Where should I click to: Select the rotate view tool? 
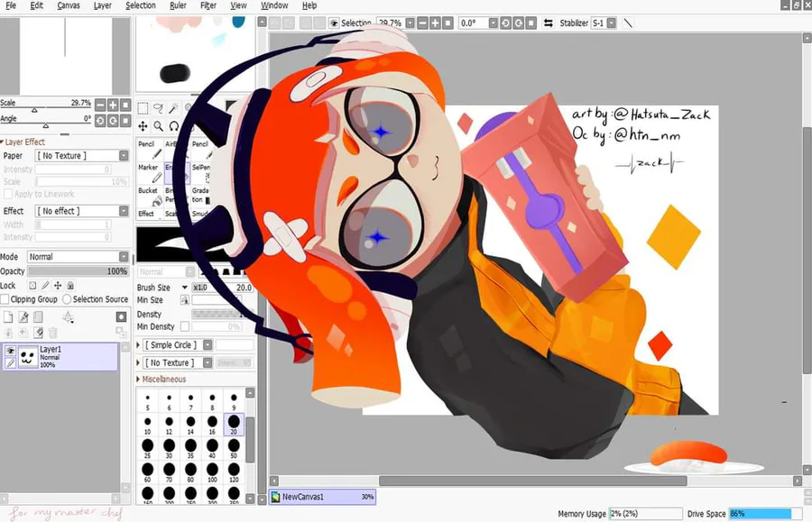174,126
